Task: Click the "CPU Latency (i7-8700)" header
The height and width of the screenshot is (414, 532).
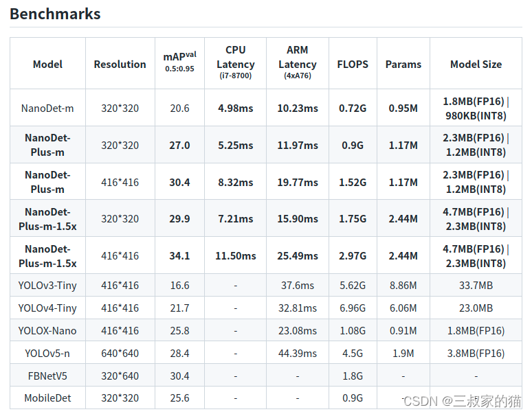Action: point(236,62)
